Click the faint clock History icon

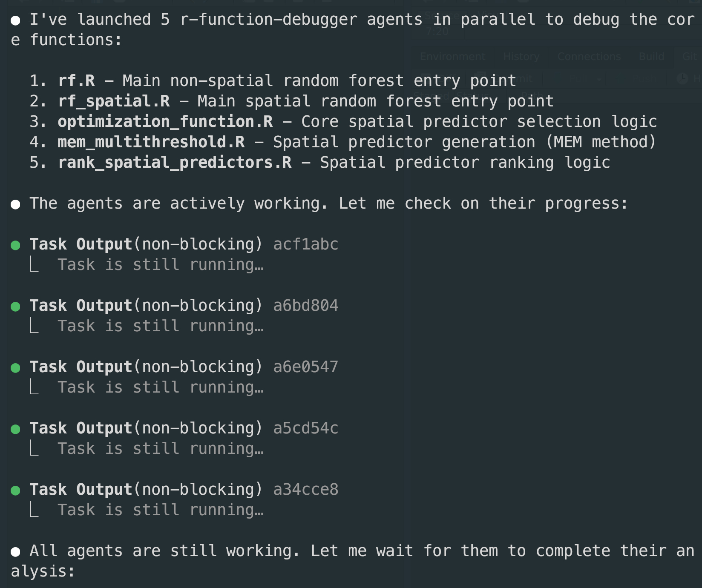pyautogui.click(x=682, y=79)
